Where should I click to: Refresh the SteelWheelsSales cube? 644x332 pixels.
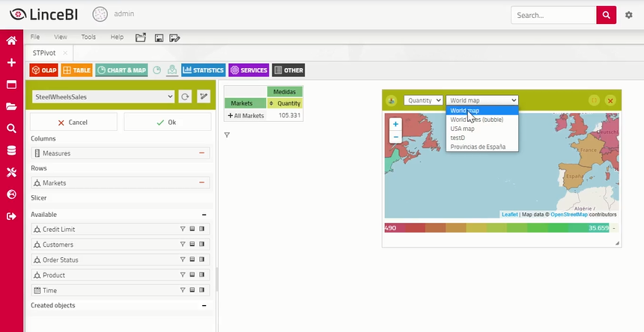(x=185, y=96)
